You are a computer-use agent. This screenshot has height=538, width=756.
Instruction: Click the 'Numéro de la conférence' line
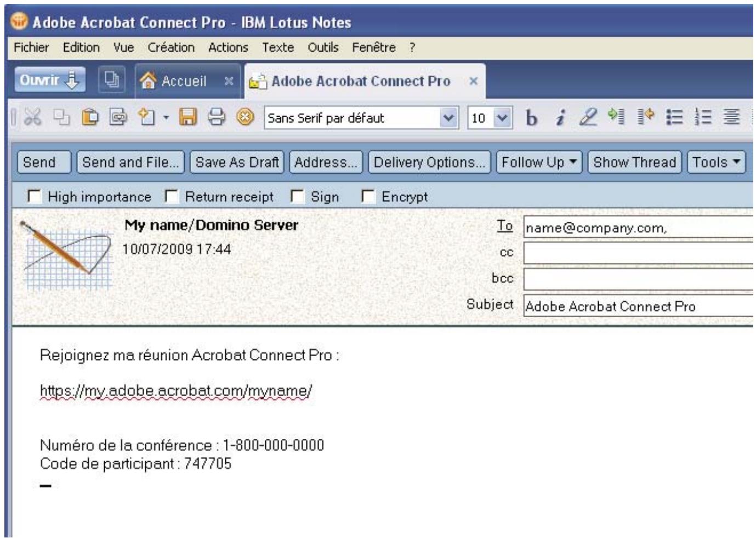click(182, 445)
